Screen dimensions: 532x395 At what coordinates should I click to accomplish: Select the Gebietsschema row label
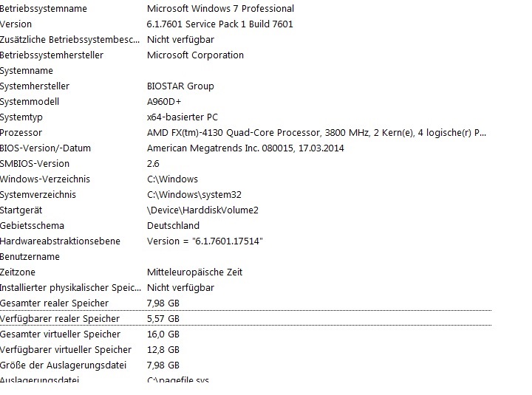(32, 226)
